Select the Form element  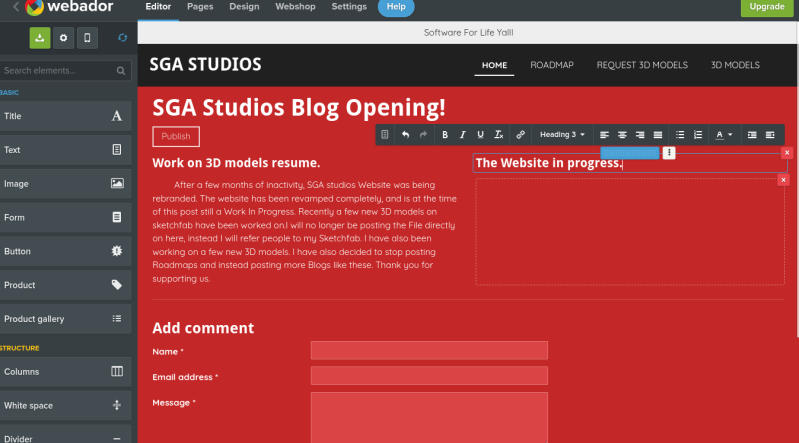[65, 217]
